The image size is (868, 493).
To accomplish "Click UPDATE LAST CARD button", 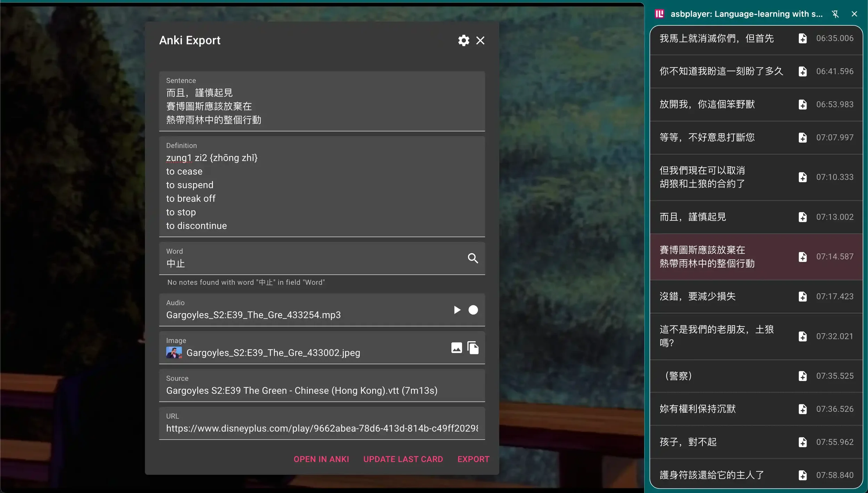I will point(403,459).
